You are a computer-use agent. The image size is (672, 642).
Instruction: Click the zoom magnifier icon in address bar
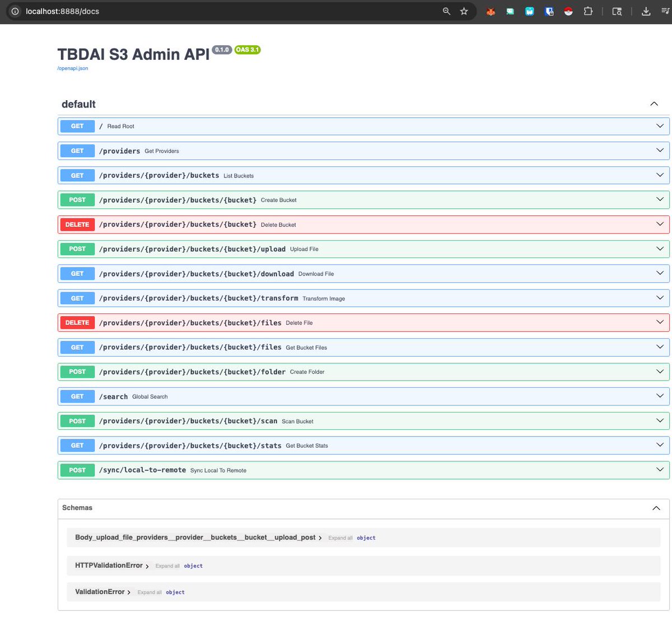[x=446, y=11]
